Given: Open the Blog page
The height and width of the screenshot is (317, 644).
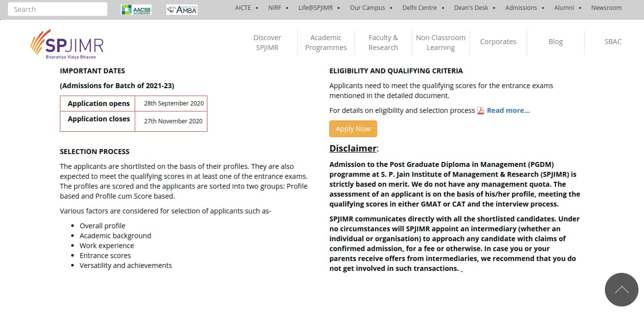Looking at the screenshot, I should (555, 42).
